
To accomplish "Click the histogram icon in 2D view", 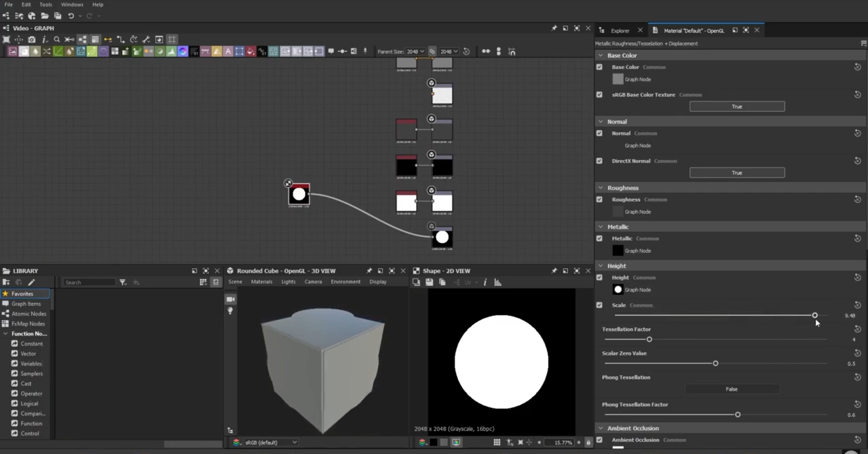I will coord(497,282).
